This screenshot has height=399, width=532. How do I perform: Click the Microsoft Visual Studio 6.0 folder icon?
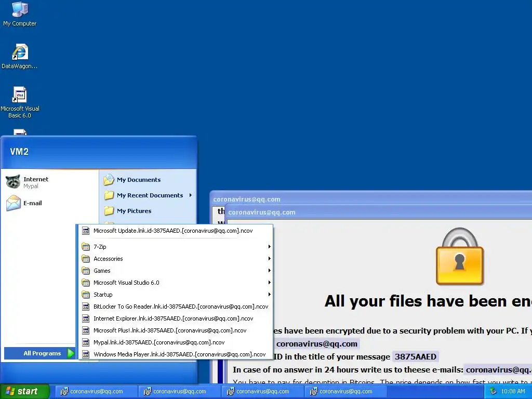(86, 282)
